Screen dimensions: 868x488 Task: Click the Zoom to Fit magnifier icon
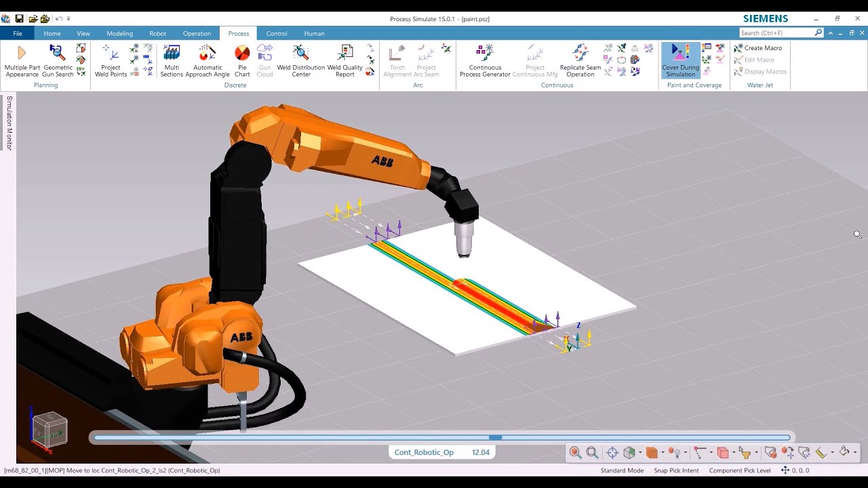point(592,452)
